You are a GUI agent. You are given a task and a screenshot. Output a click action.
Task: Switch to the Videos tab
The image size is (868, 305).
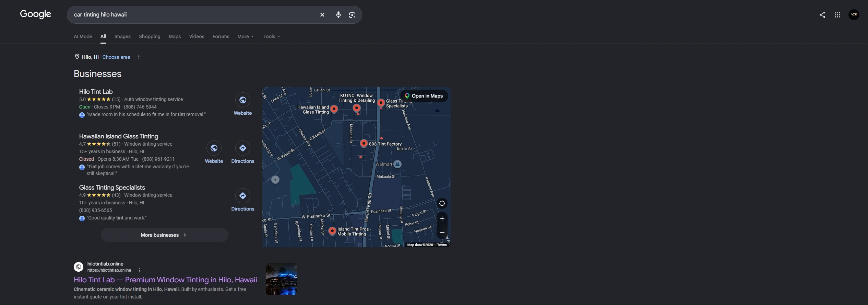point(197,36)
